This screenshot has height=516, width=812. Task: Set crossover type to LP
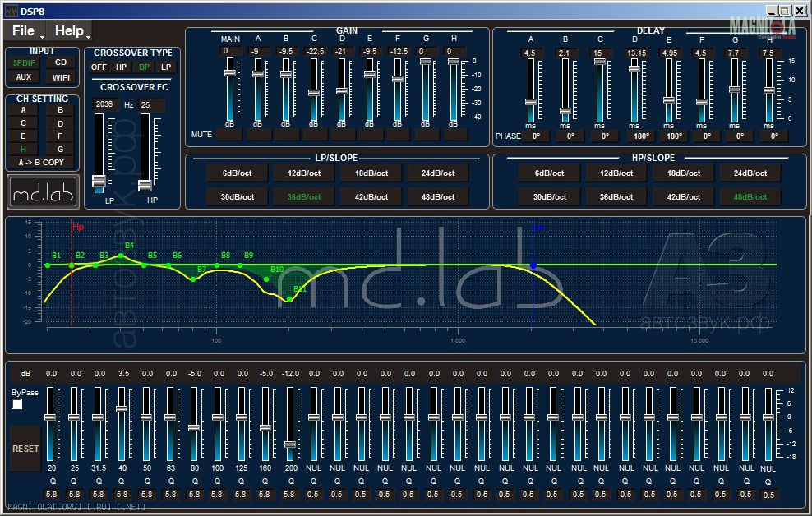166,67
